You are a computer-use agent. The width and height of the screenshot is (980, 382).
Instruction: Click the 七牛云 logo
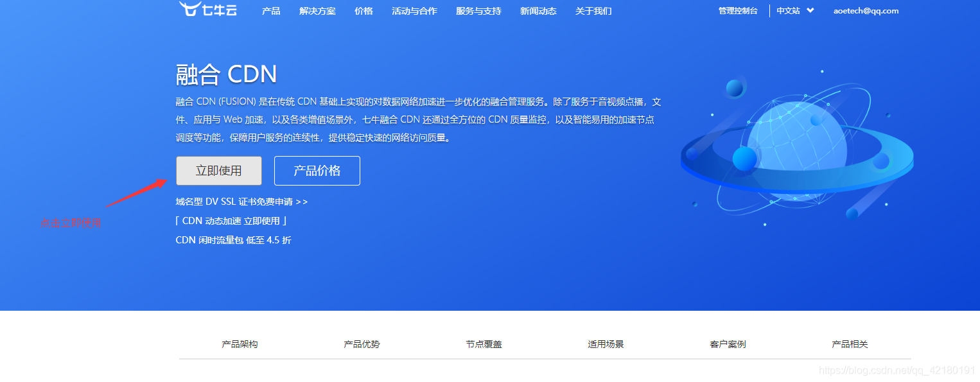pyautogui.click(x=208, y=8)
